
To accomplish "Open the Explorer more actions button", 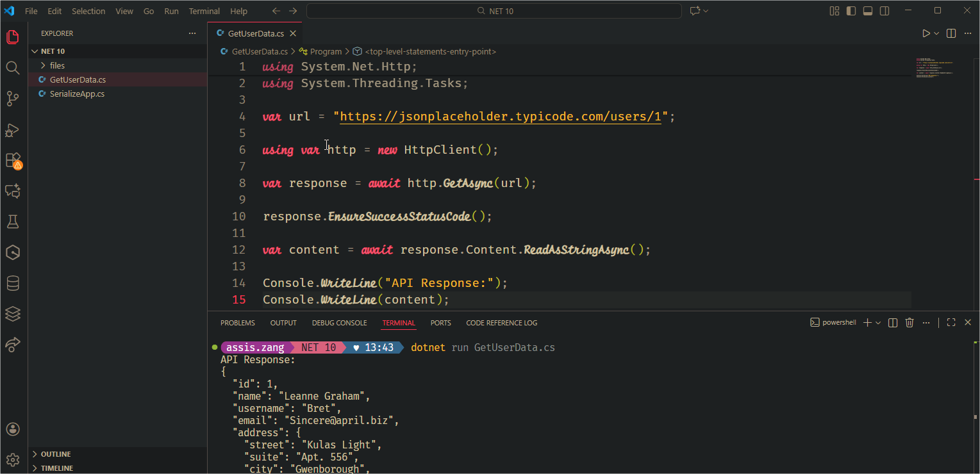I will point(192,33).
